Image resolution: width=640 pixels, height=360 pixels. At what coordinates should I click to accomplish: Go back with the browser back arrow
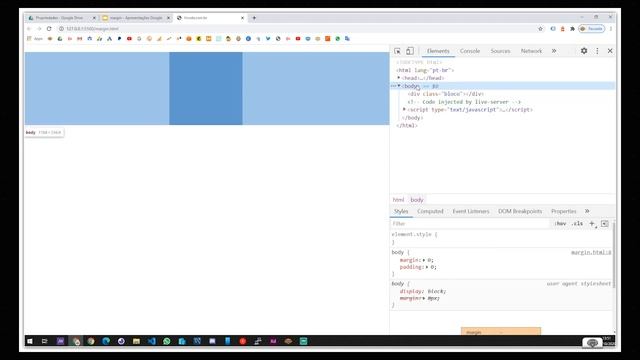pyautogui.click(x=29, y=29)
